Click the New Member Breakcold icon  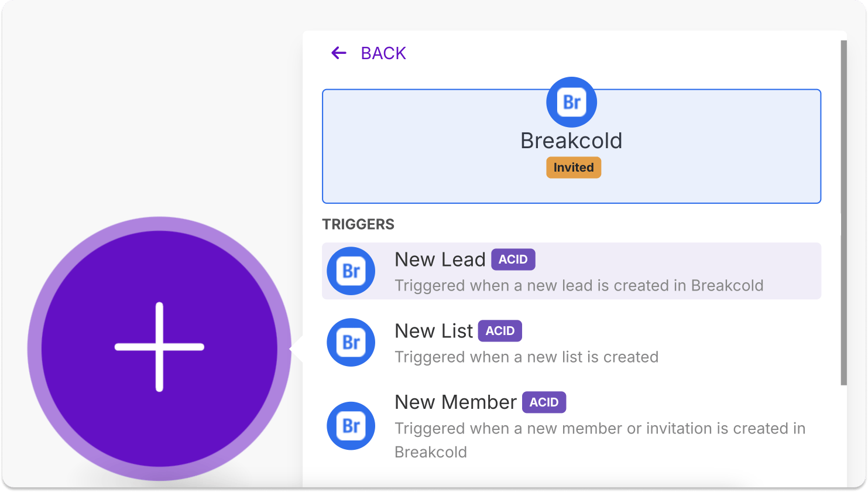click(351, 426)
